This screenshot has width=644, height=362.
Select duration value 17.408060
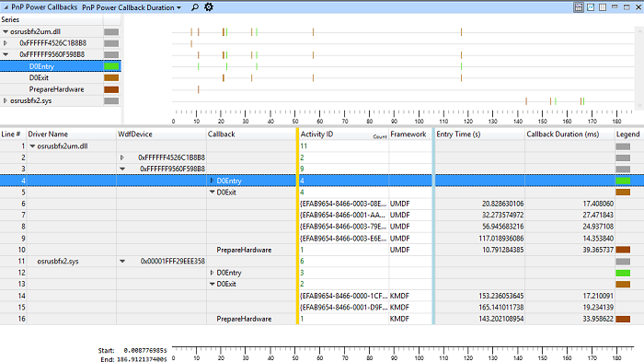click(x=598, y=204)
